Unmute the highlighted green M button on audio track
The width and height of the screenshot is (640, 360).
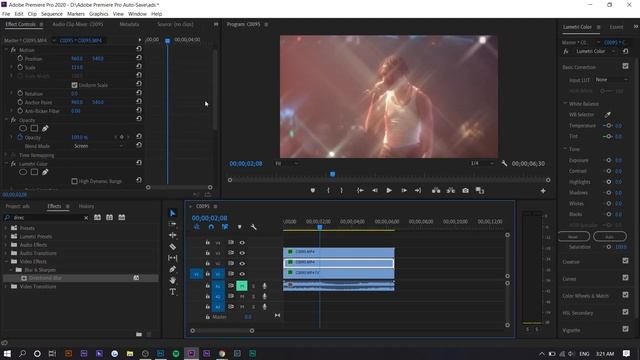point(242,286)
